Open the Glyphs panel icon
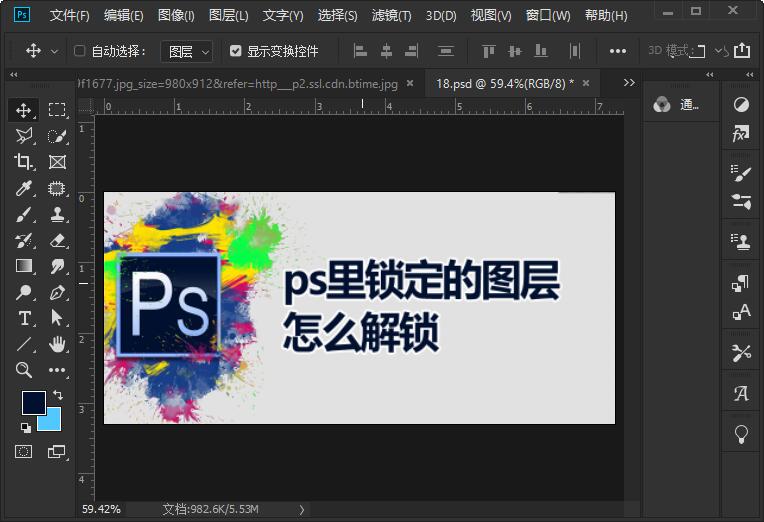764x522 pixels. tap(741, 393)
